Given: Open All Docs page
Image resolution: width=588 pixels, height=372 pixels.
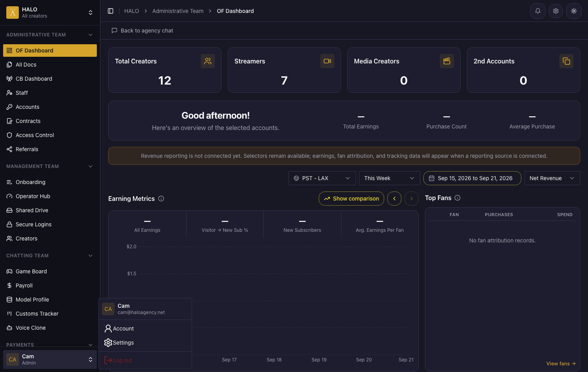Looking at the screenshot, I should point(50,65).
